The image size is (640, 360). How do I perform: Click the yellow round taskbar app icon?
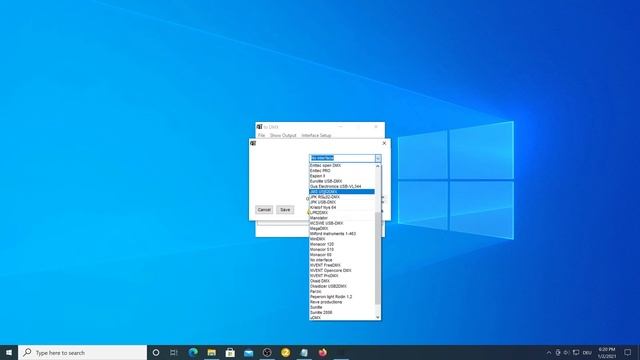point(286,353)
